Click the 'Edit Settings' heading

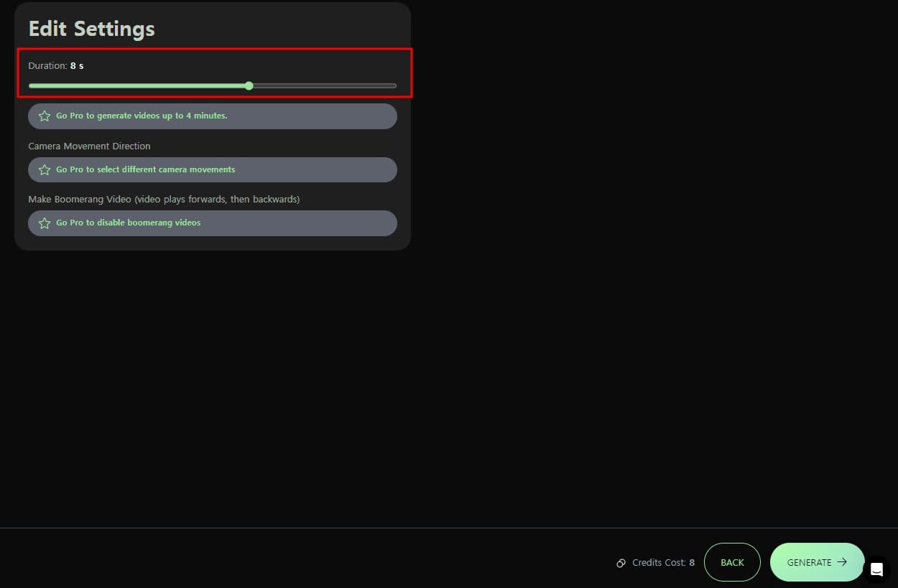91,29
